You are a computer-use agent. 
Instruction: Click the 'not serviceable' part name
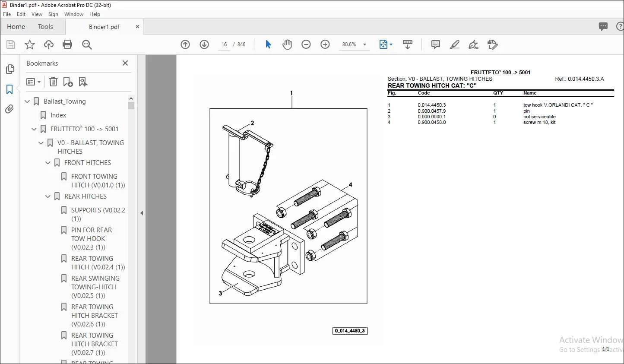coord(539,117)
